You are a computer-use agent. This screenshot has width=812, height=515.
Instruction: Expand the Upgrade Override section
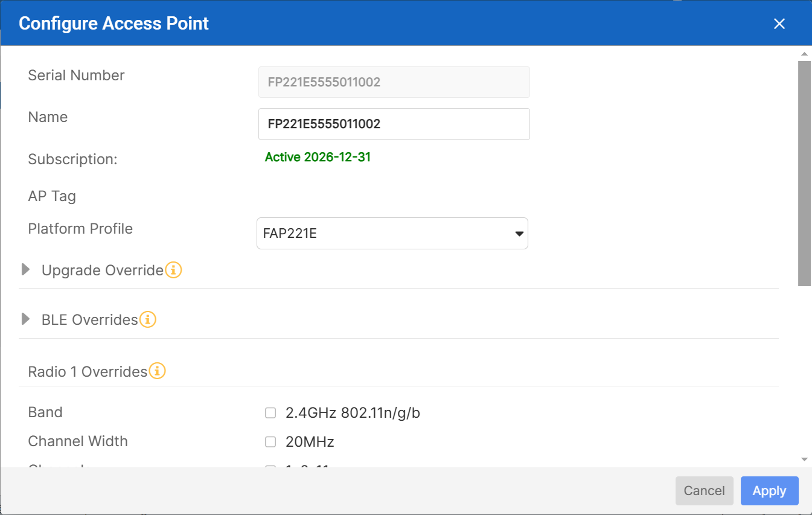tap(25, 270)
